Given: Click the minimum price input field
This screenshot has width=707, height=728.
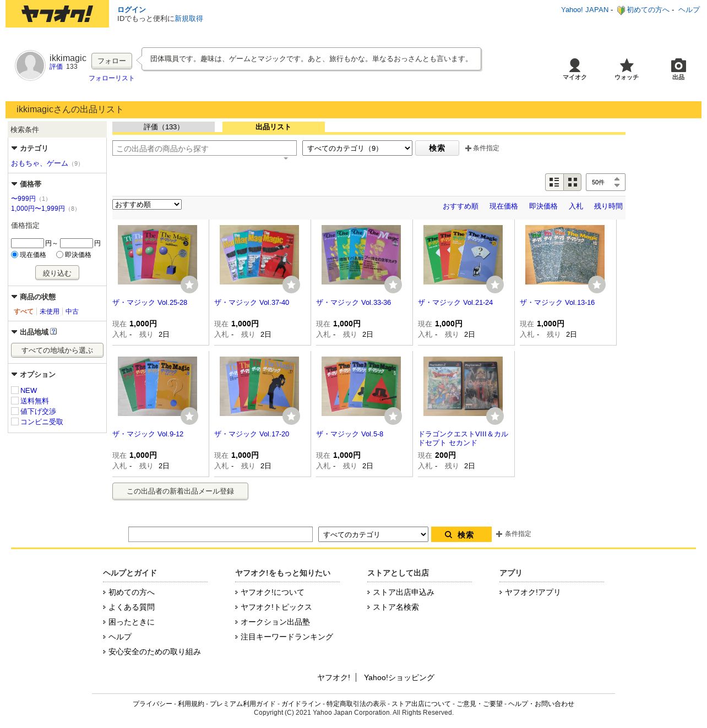Looking at the screenshot, I should tap(28, 243).
